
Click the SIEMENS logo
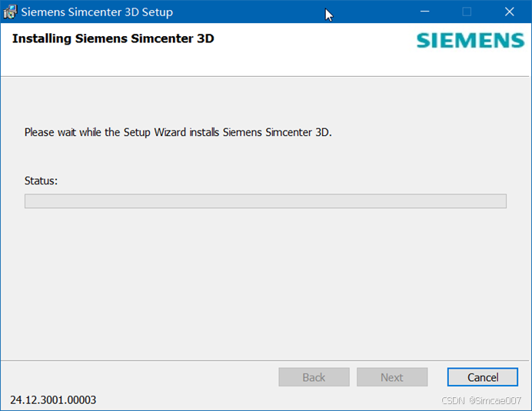470,41
